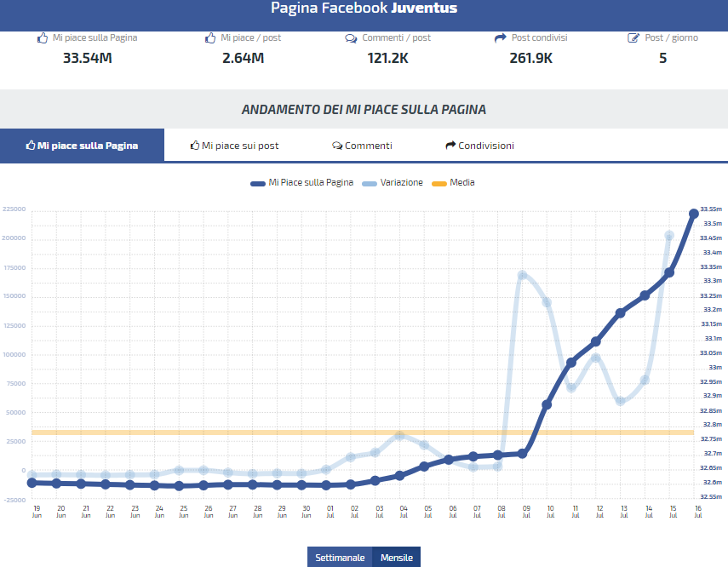Viewport: 728px width, 567px height.
Task: Click the 19 Jun date label on the x-axis
Action: tap(37, 512)
